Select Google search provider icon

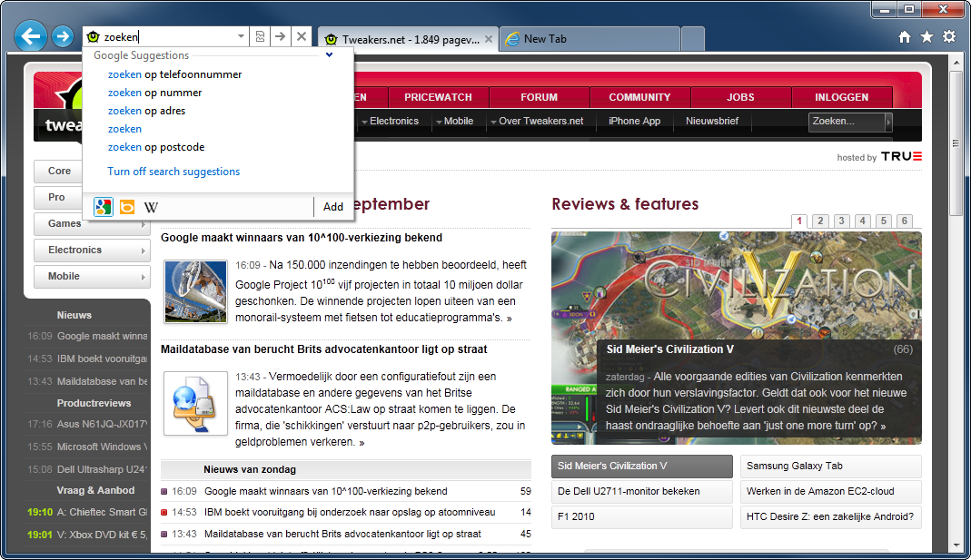click(x=103, y=207)
